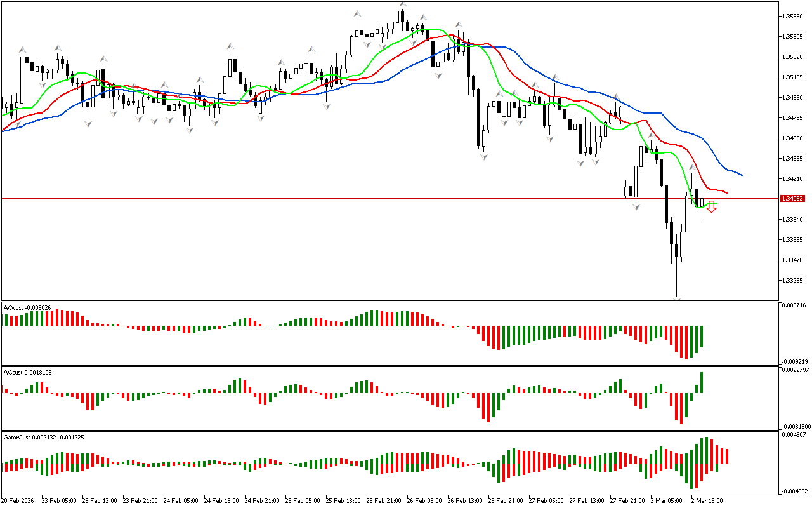
Task: Click the down fractal marker below the lowest candle wick
Action: coord(677,298)
